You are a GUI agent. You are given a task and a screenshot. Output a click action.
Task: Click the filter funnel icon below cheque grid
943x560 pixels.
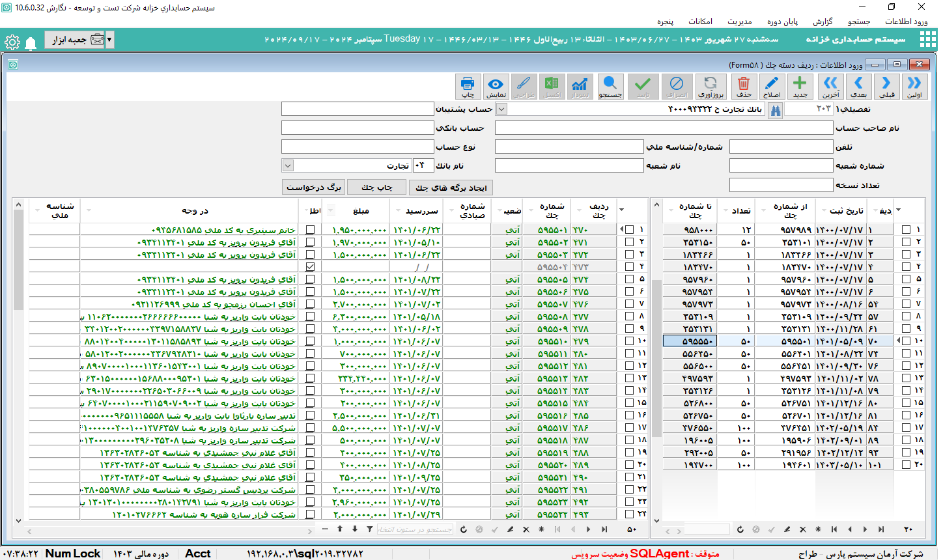(x=370, y=529)
